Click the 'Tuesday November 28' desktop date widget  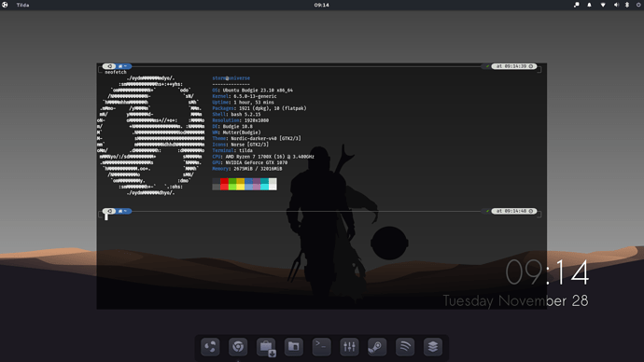515,301
